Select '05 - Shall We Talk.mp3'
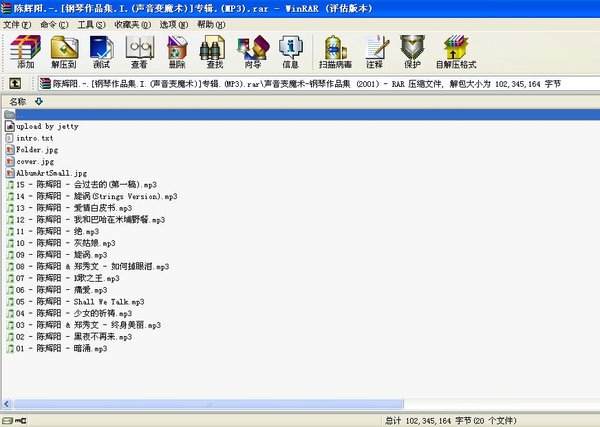The image size is (600, 427). pyautogui.click(x=80, y=302)
